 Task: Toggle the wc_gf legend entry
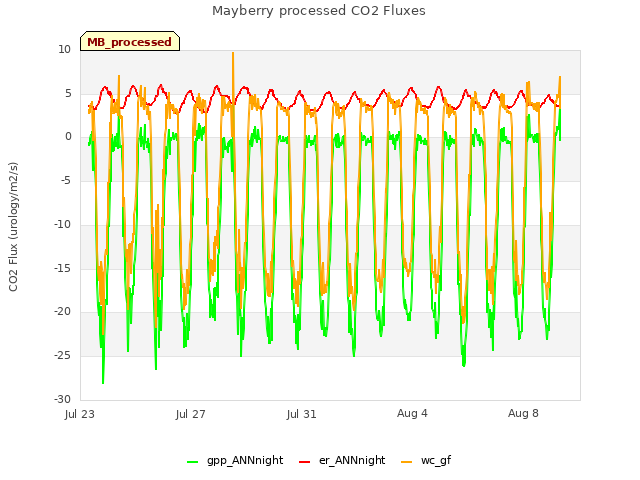426,461
